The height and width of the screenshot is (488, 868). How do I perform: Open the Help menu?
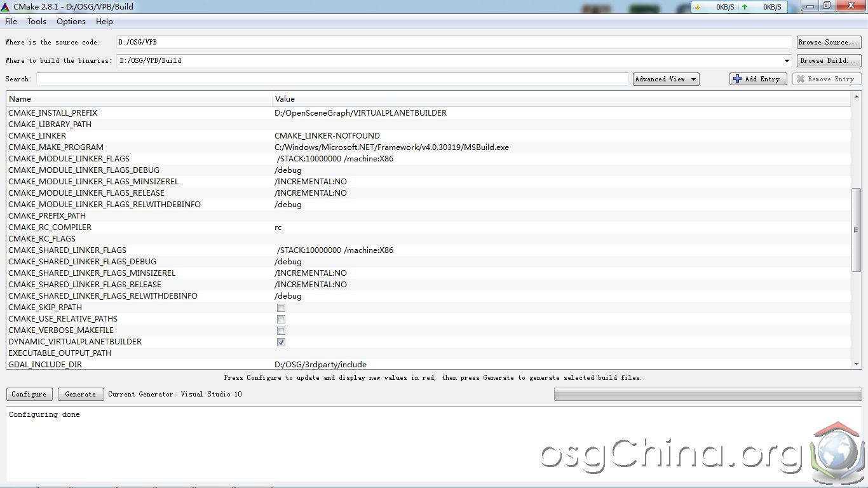tap(104, 22)
